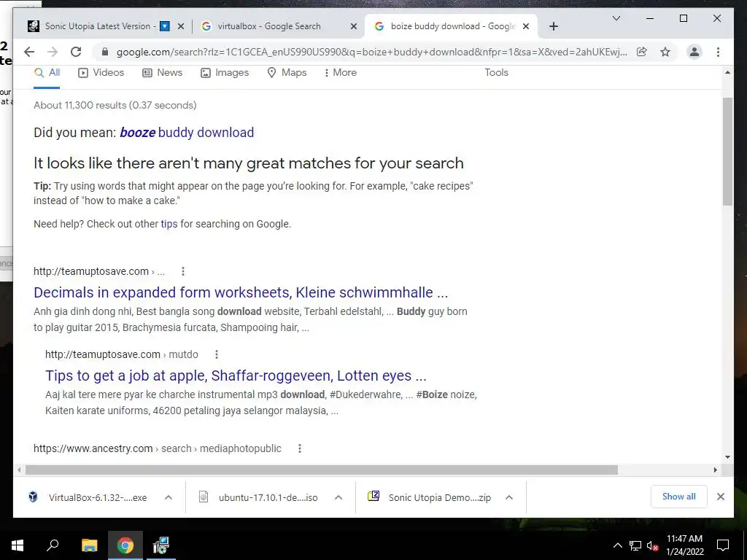Screen dimensions: 747x560
Task: Close the downloads bar
Action: pos(720,497)
